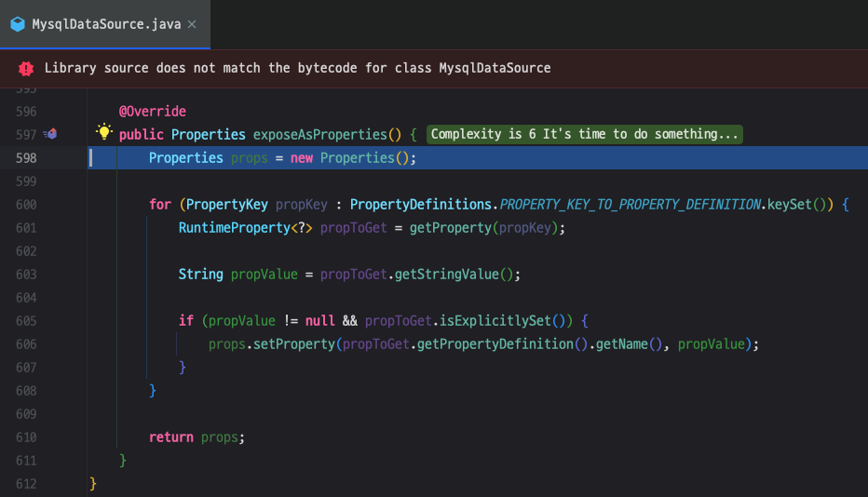
Task: Click the if keyword on line 605
Action: (x=186, y=321)
